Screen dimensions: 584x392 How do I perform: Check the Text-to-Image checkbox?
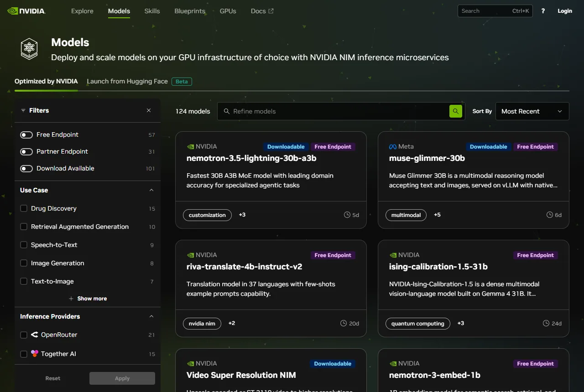point(24,281)
